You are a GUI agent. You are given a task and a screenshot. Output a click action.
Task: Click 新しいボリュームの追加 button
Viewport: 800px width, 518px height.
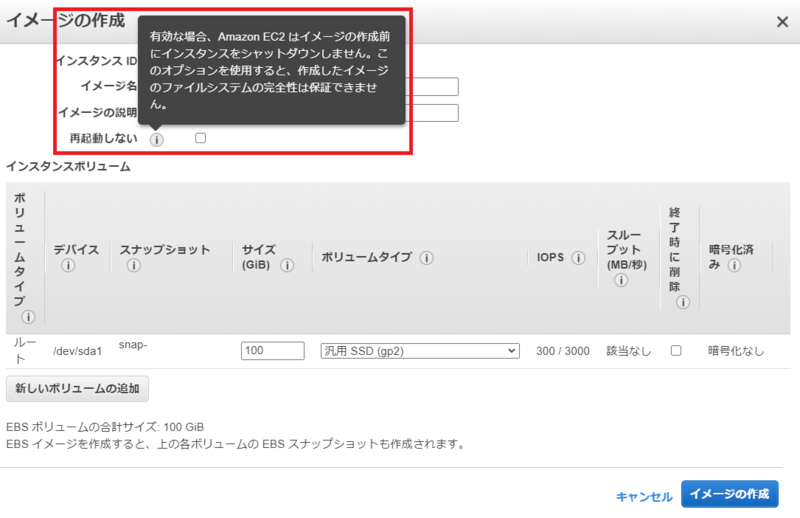point(77,389)
